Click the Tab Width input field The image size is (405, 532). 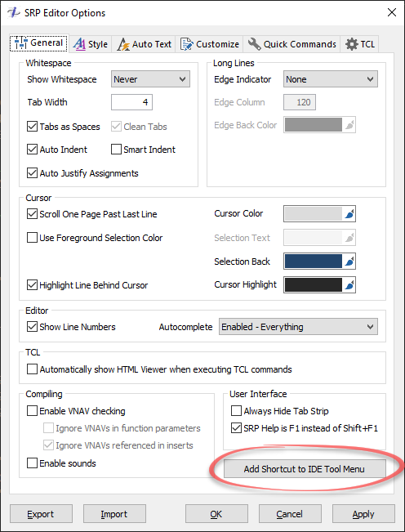pyautogui.click(x=131, y=102)
